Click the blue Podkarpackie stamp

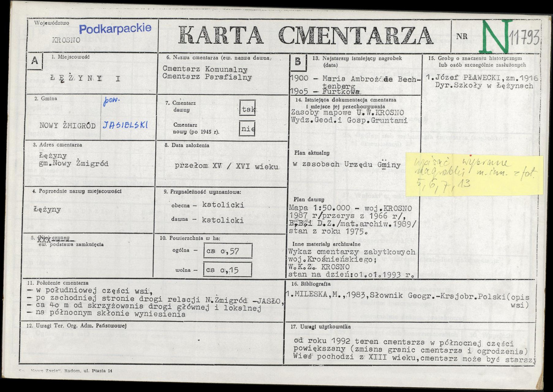[115, 29]
